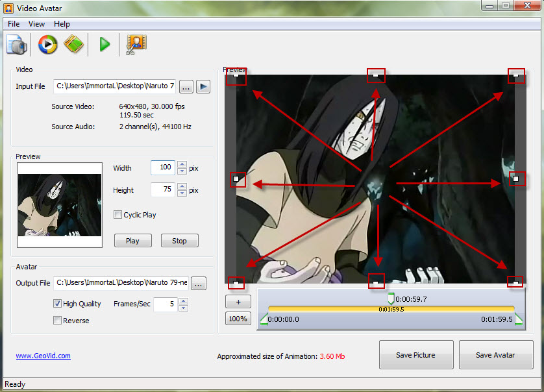Viewport: 544px width, 392px height.
Task: Click the webcam capture toolbar icon
Action: coord(16,44)
